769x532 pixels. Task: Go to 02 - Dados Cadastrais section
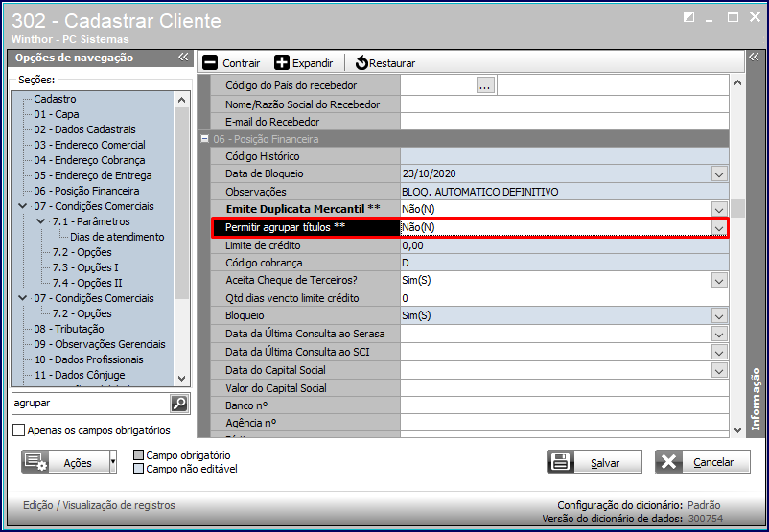(x=84, y=129)
